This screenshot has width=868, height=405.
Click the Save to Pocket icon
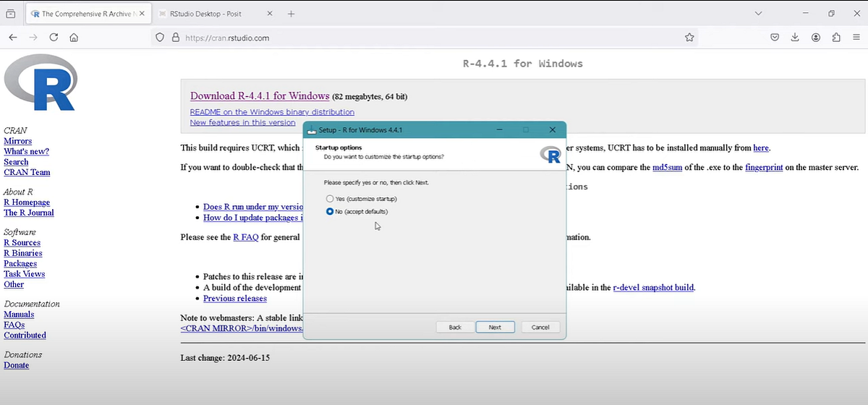(774, 38)
